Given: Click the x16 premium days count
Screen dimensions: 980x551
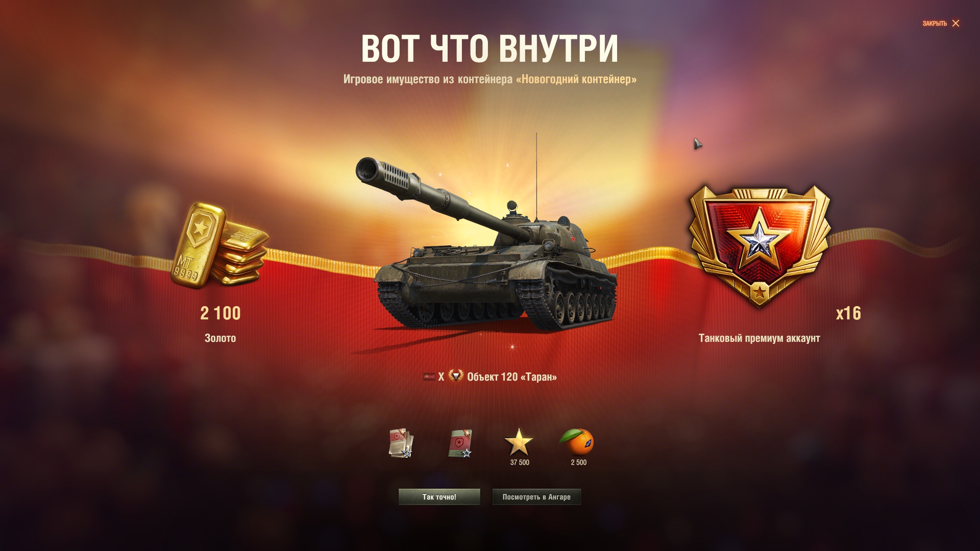Looking at the screenshot, I should point(848,313).
